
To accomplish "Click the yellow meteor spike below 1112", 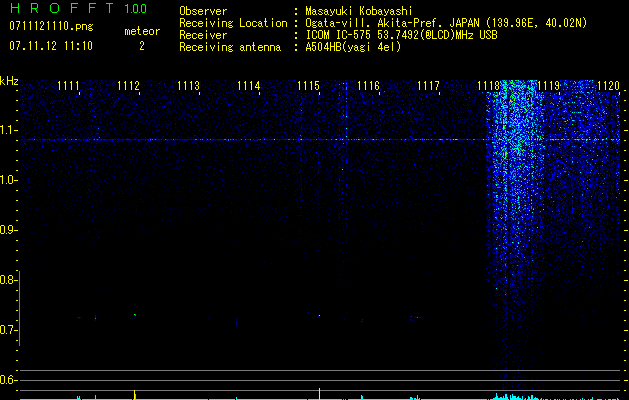I will 134,394.
